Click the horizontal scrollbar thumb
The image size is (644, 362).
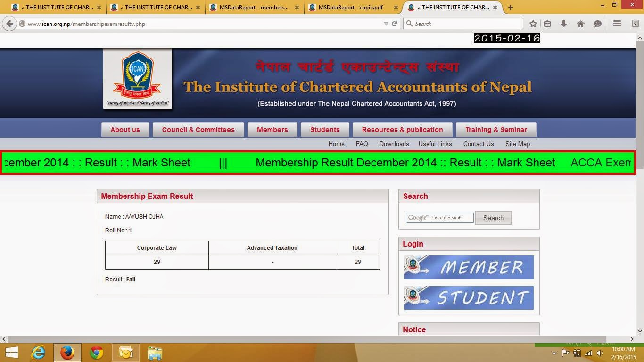306,339
